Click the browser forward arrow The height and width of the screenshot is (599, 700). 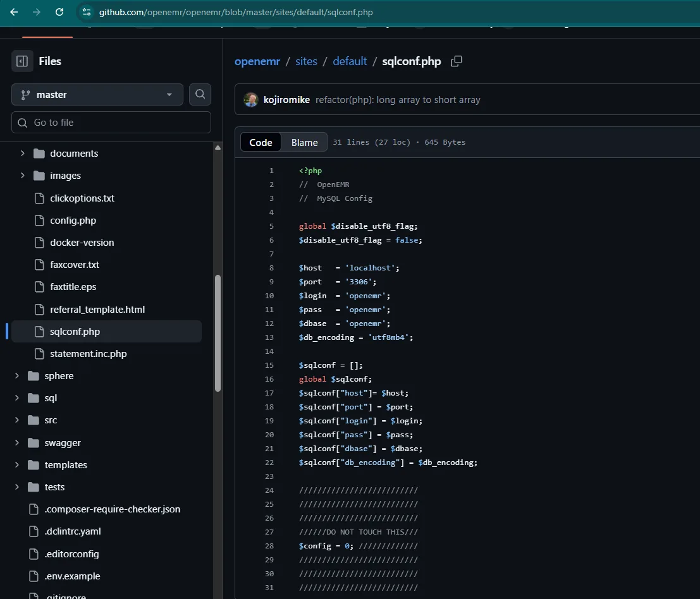click(x=37, y=12)
